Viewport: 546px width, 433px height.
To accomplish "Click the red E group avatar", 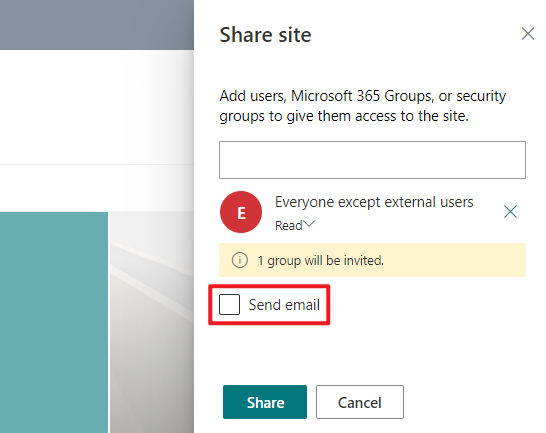I will [x=241, y=212].
